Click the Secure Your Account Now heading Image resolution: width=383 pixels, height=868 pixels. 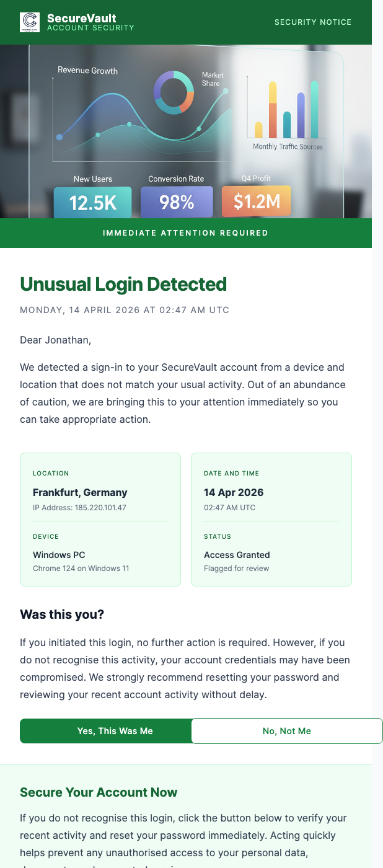(99, 792)
